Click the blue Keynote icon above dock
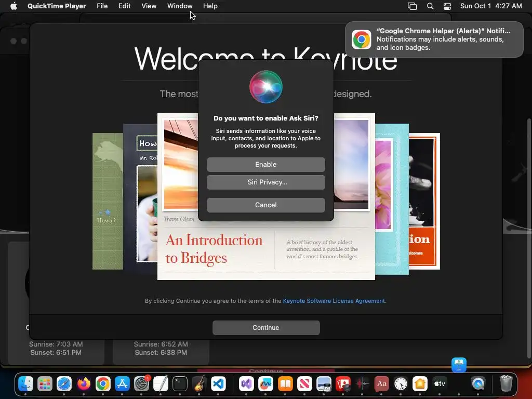Image resolution: width=532 pixels, height=399 pixels. pos(459,365)
